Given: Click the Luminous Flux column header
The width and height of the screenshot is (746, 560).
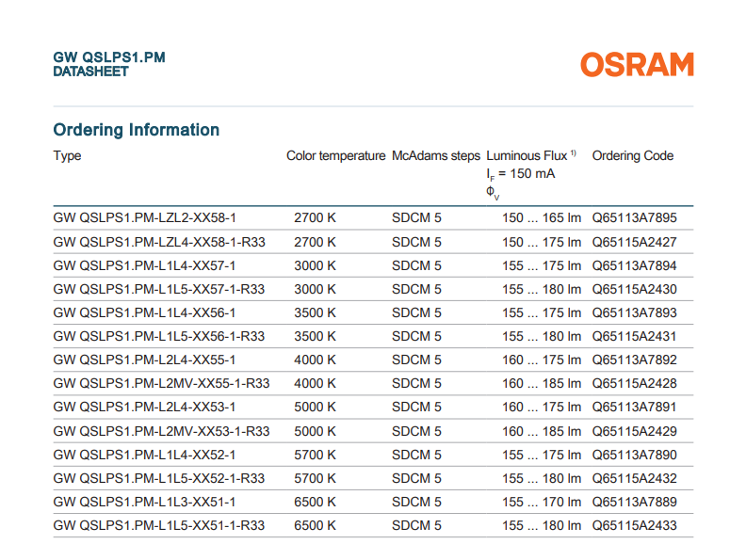Looking at the screenshot, I should point(527,156).
